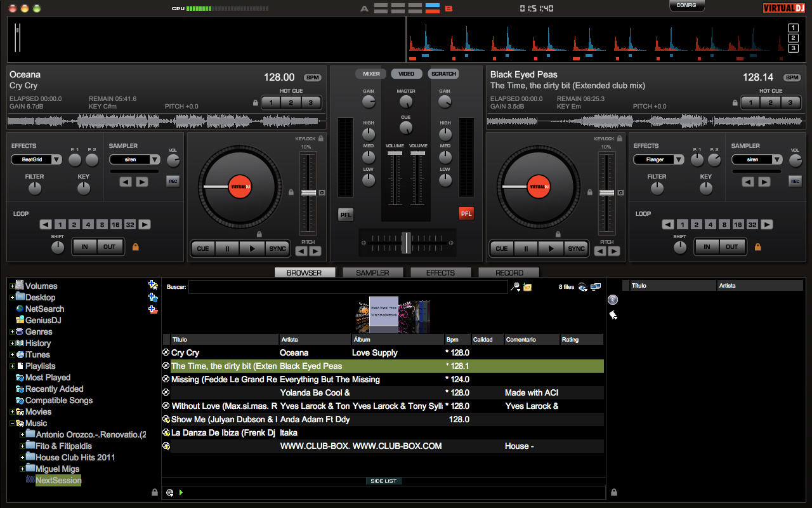Click the pitch slider on Oceana deck

[x=308, y=192]
